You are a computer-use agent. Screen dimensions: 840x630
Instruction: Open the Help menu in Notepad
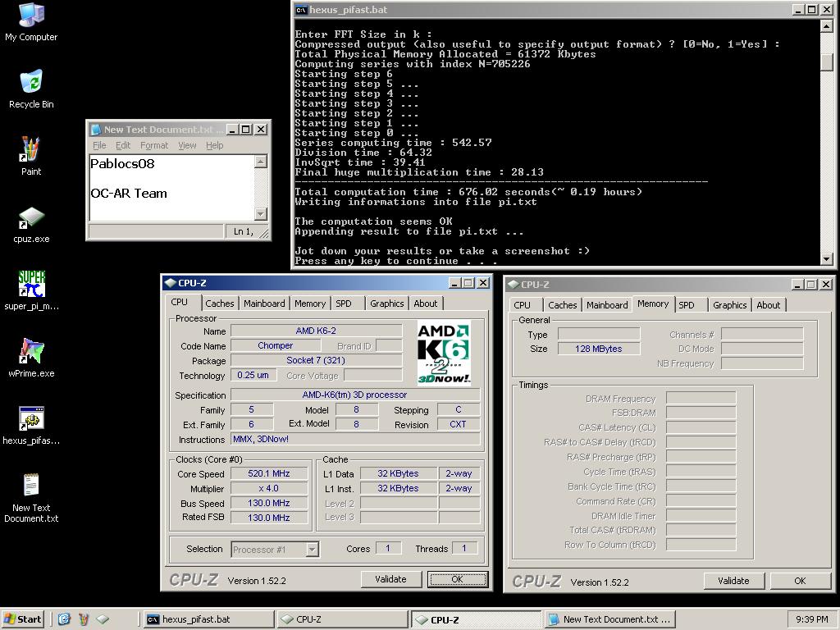214,145
